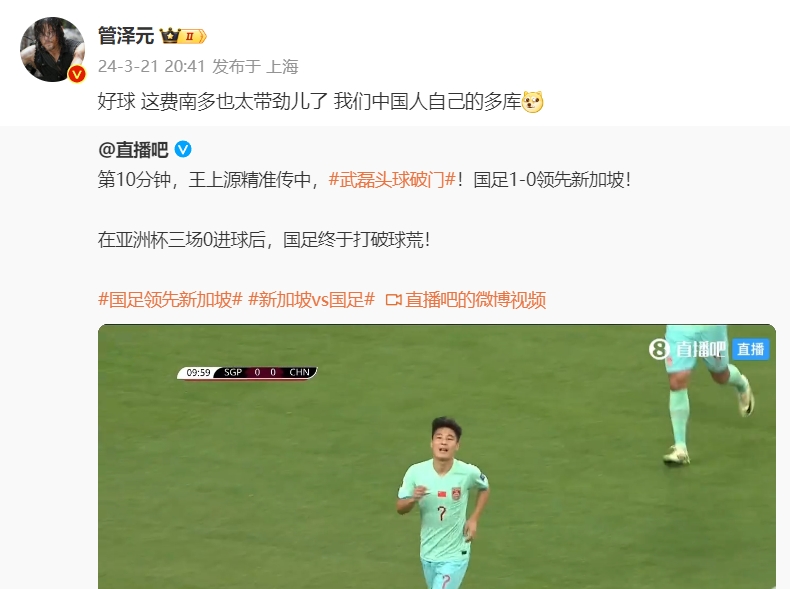The image size is (790, 589).
Task: Play the embedded match video
Action: 437,456
